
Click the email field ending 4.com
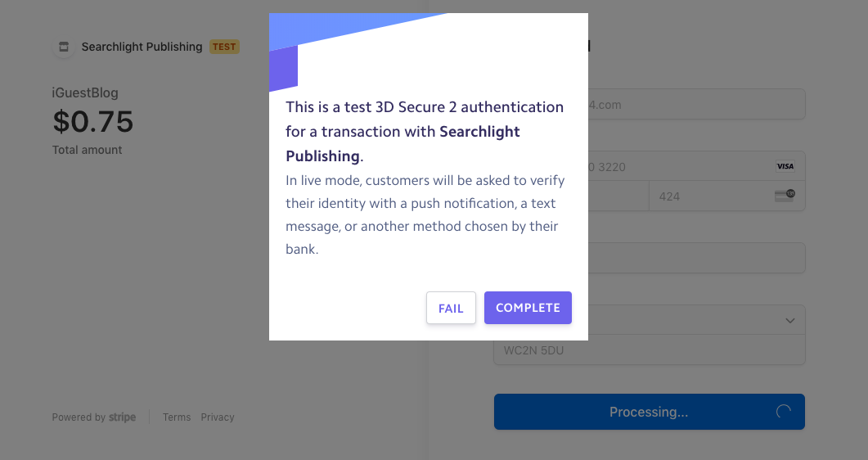(x=696, y=104)
